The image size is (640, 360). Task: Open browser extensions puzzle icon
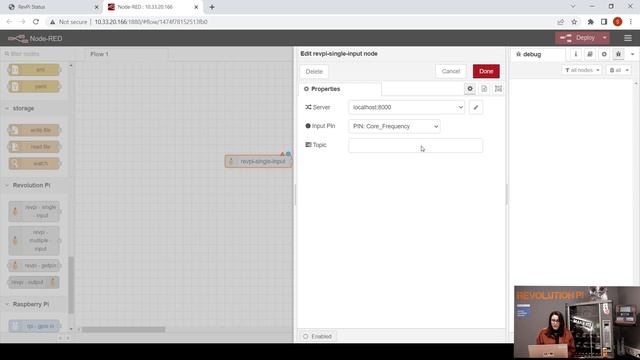tap(590, 22)
